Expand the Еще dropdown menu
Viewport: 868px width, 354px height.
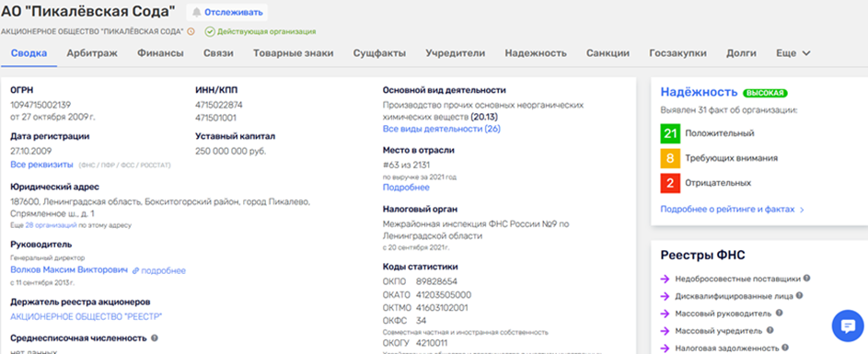click(793, 53)
